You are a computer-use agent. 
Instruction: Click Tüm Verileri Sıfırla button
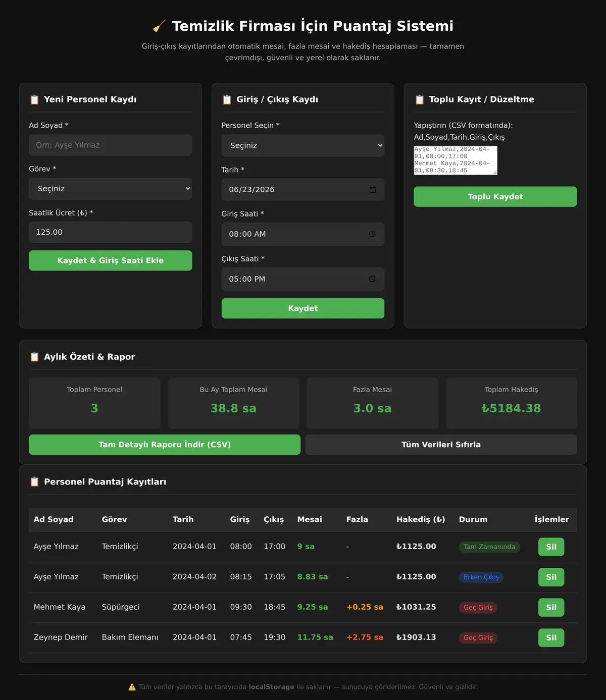tap(441, 445)
